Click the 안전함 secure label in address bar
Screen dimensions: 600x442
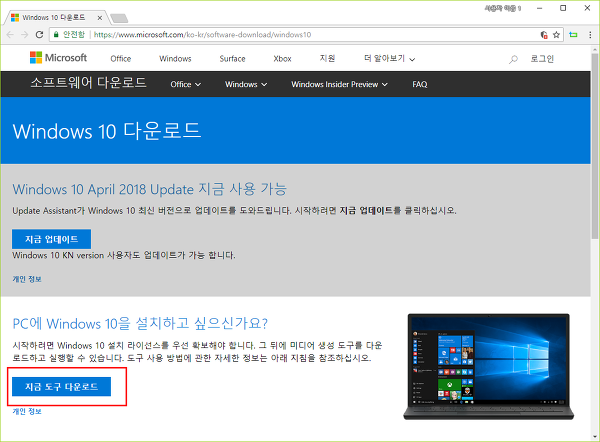point(73,35)
